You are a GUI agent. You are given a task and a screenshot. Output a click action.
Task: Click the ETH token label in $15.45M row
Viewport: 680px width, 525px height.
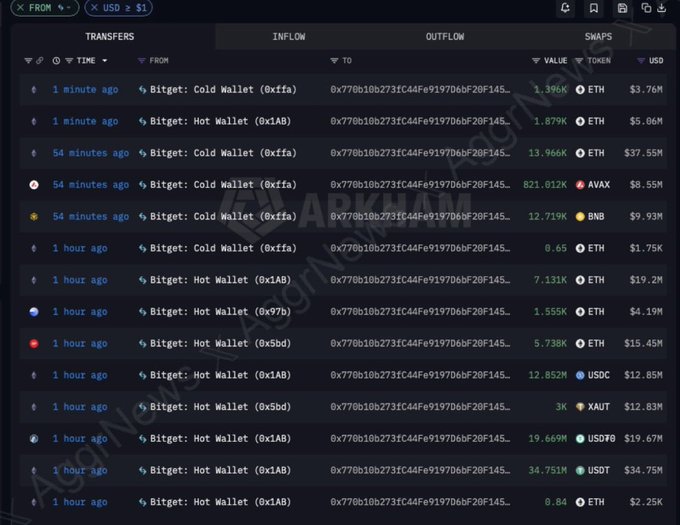596,344
